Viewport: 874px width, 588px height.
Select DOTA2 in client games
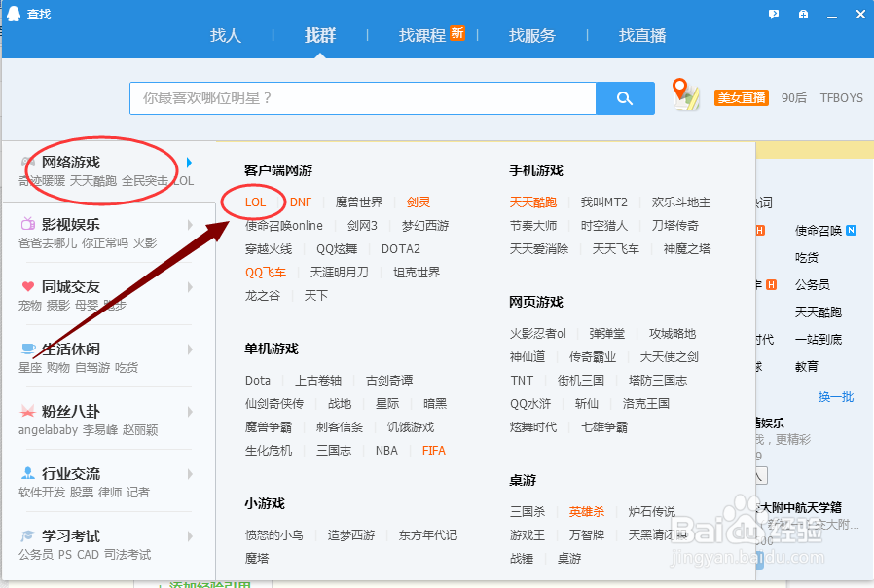pyautogui.click(x=401, y=249)
